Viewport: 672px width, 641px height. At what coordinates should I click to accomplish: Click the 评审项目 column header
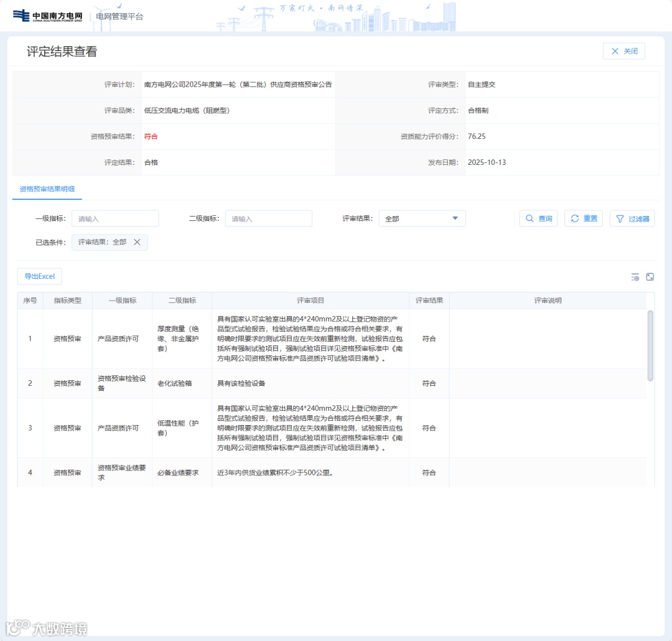tap(310, 301)
